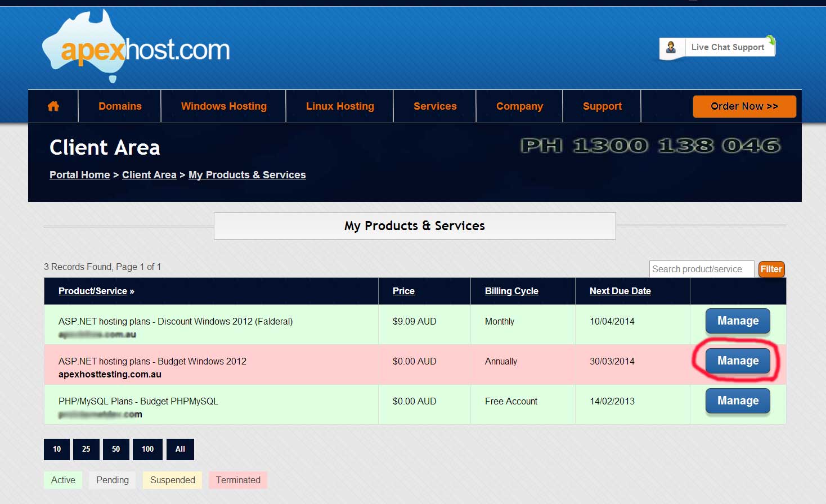
Task: Click the Order Now button
Action: [x=744, y=106]
